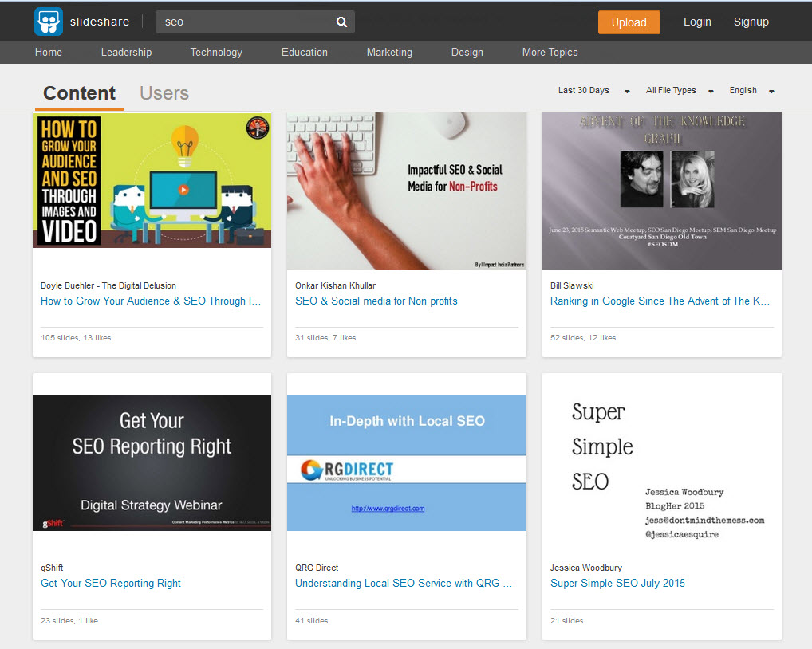812x649 pixels.
Task: Click 'SEO & Social media for Non profits' link
Action: coord(376,301)
